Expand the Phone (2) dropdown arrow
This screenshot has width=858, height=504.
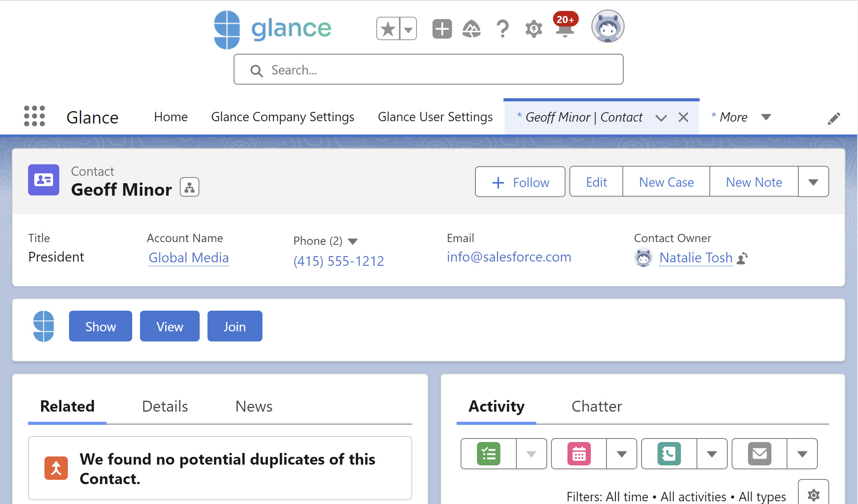(x=353, y=241)
